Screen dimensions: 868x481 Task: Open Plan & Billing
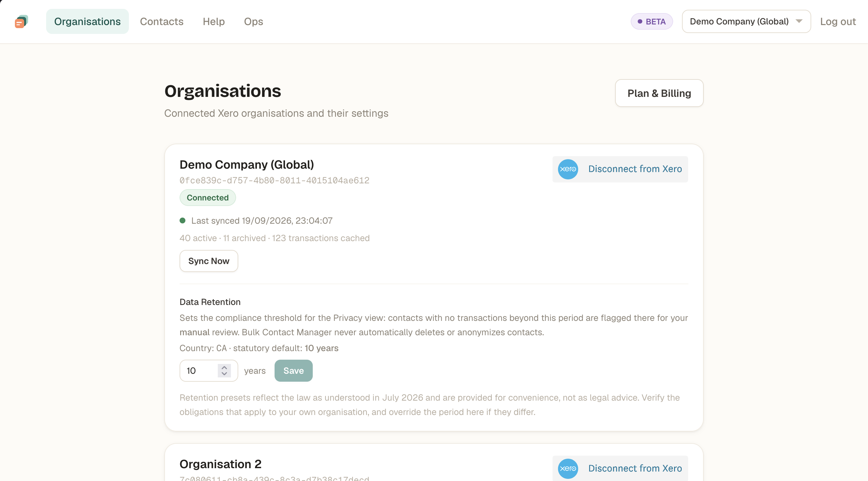(x=659, y=94)
